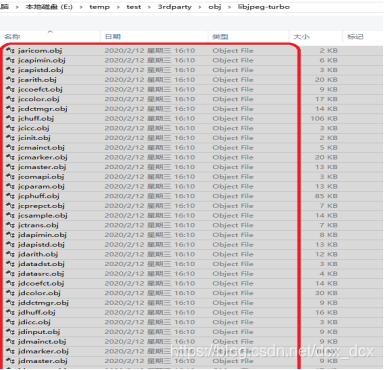Select file name jdcoefct.obj
Screen dimensions: 384x370
click(x=41, y=283)
